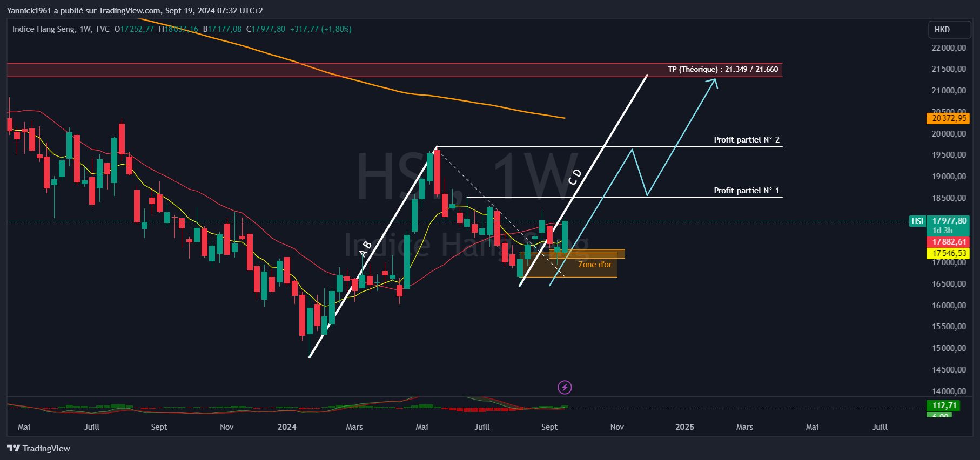980x460 pixels.
Task: Click the TradingView logo at bottom left
Action: 38,448
